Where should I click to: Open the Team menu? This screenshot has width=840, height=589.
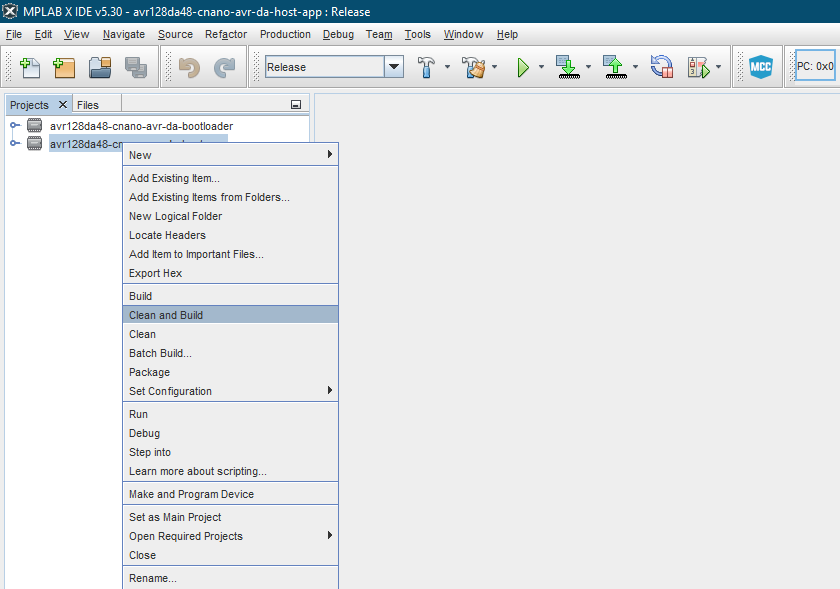pyautogui.click(x=379, y=34)
